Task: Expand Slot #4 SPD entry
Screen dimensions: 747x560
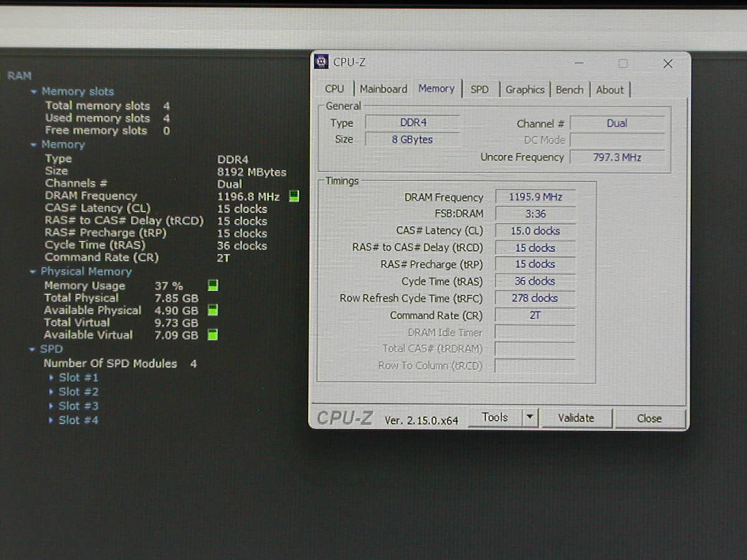Action: [x=52, y=421]
